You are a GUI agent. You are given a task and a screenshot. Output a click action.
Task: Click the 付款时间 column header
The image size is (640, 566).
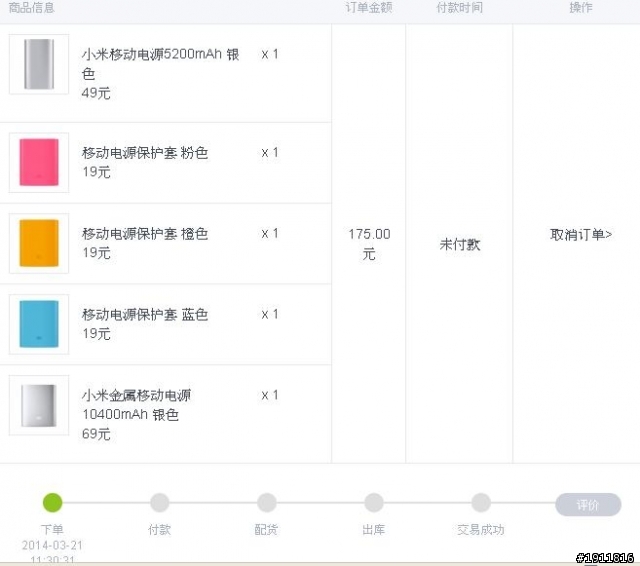[x=460, y=8]
